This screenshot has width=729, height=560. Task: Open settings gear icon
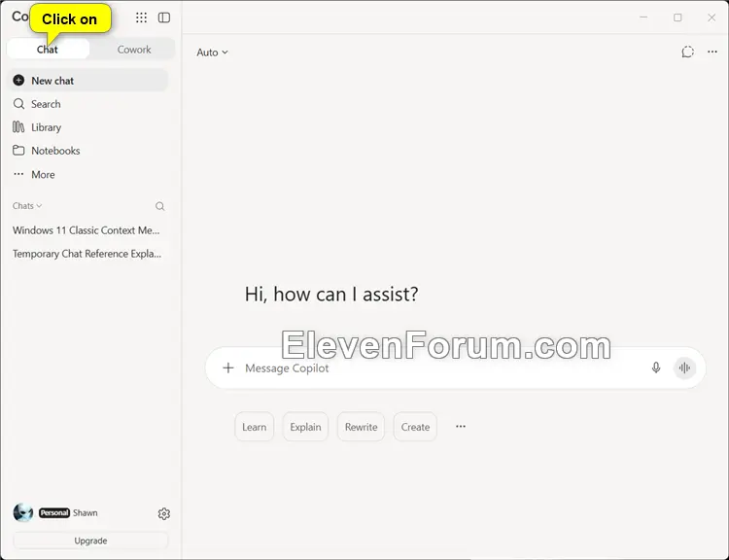[x=163, y=513]
